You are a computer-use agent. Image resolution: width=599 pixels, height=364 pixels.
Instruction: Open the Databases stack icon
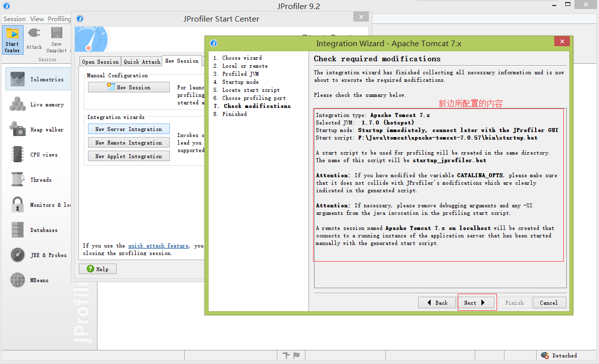[18, 229]
